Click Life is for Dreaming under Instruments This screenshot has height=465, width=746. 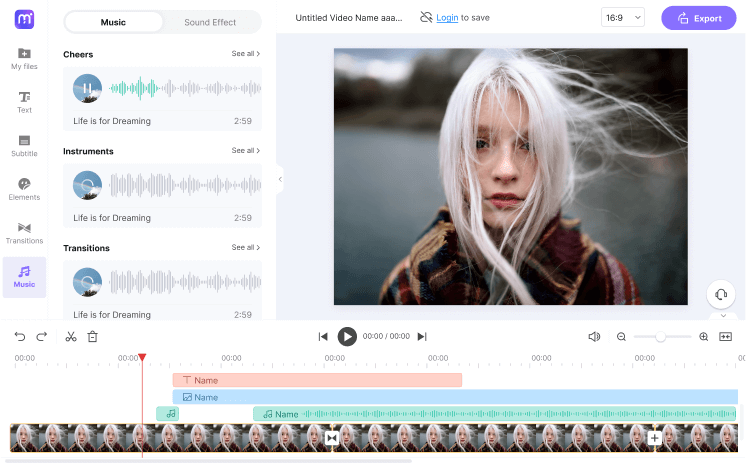[x=112, y=218]
